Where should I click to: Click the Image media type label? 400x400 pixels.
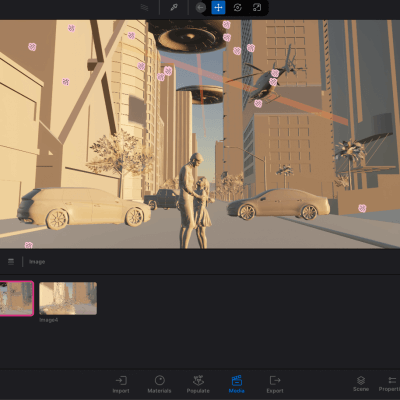click(37, 262)
